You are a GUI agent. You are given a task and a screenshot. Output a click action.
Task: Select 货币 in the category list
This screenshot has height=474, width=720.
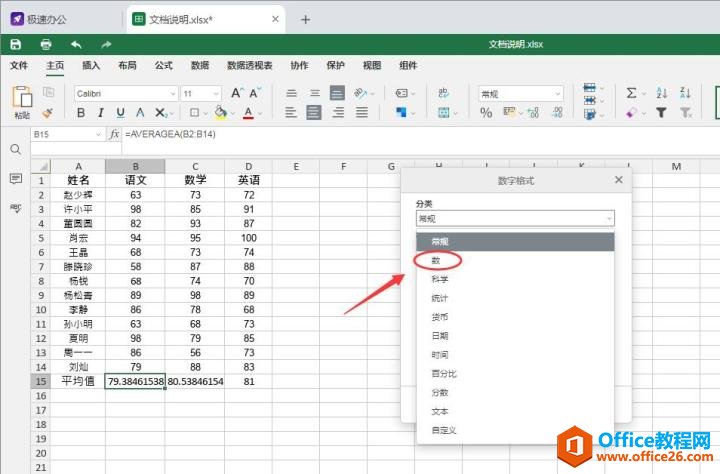515,317
